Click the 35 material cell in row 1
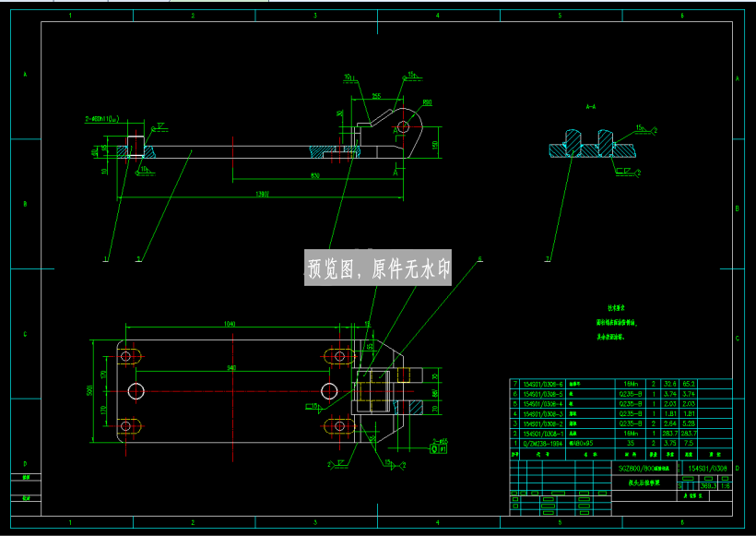 click(x=631, y=443)
